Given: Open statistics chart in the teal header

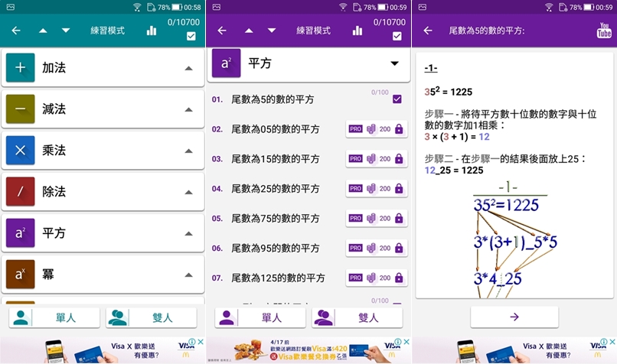Looking at the screenshot, I should [x=152, y=31].
